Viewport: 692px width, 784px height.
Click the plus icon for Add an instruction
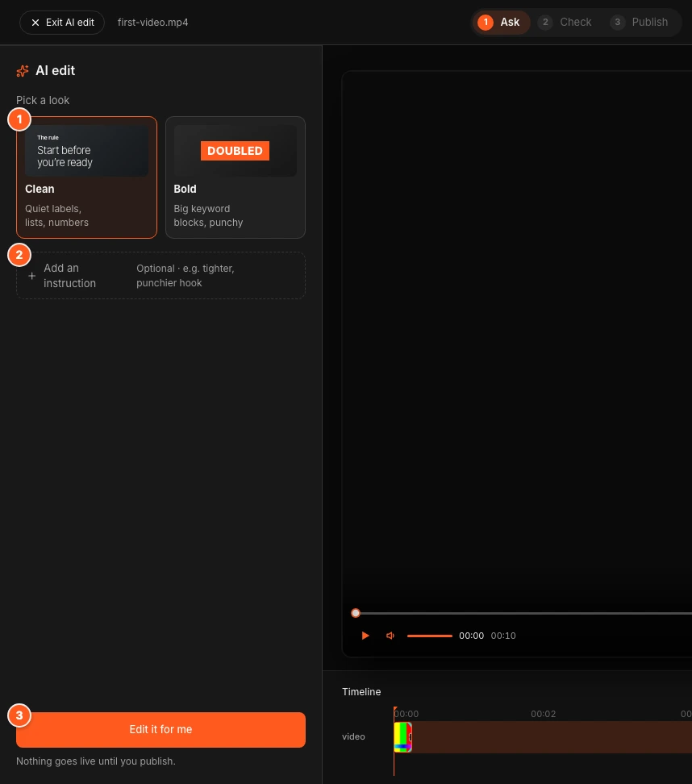click(x=32, y=276)
